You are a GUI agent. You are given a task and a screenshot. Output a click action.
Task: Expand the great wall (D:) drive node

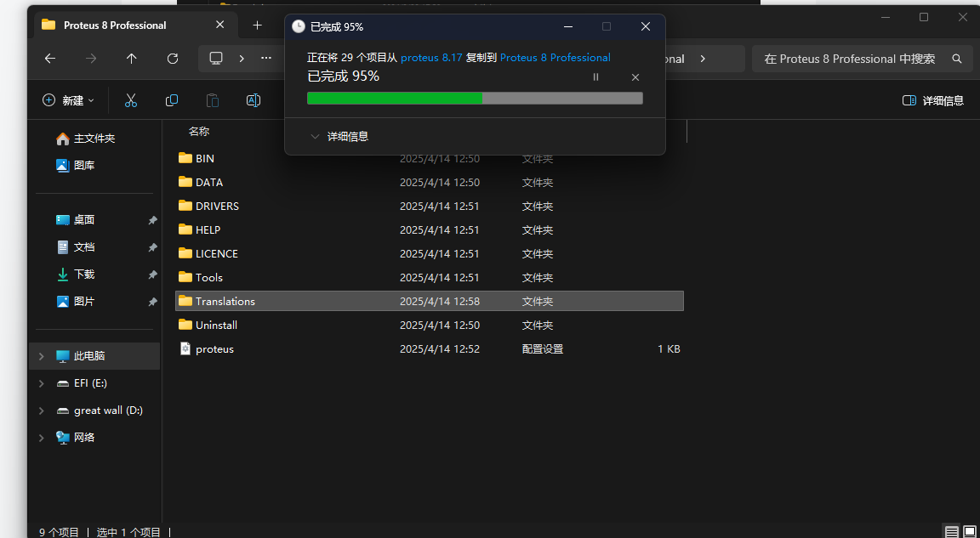41,410
